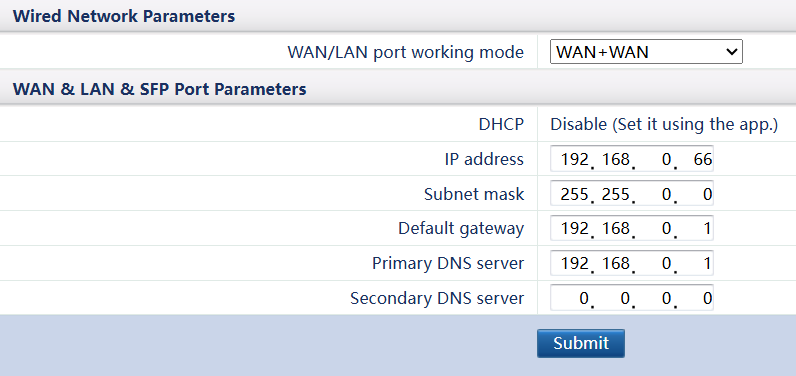Click the second octet of IP address
Viewport: 796px width, 376px height.
click(613, 160)
